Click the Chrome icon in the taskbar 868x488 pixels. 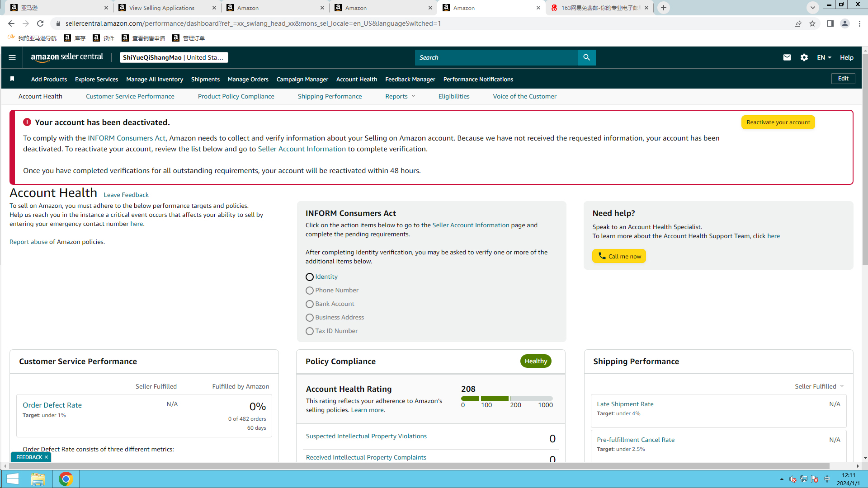[x=66, y=479]
